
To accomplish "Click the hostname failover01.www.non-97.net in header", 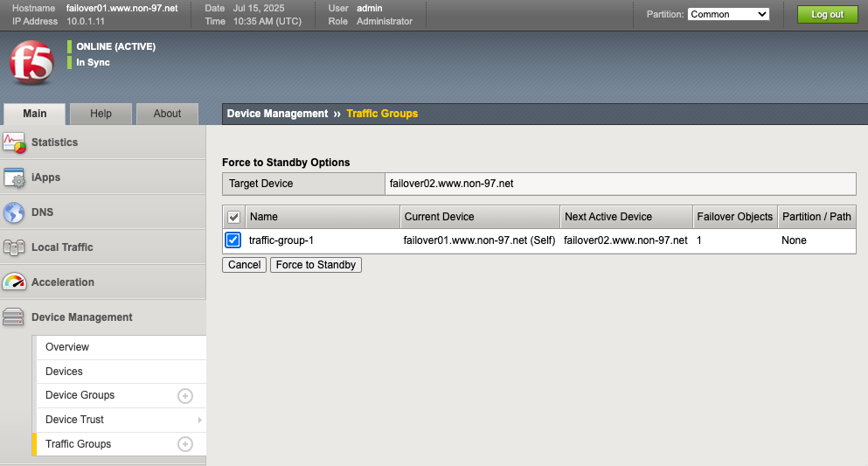I will [122, 8].
